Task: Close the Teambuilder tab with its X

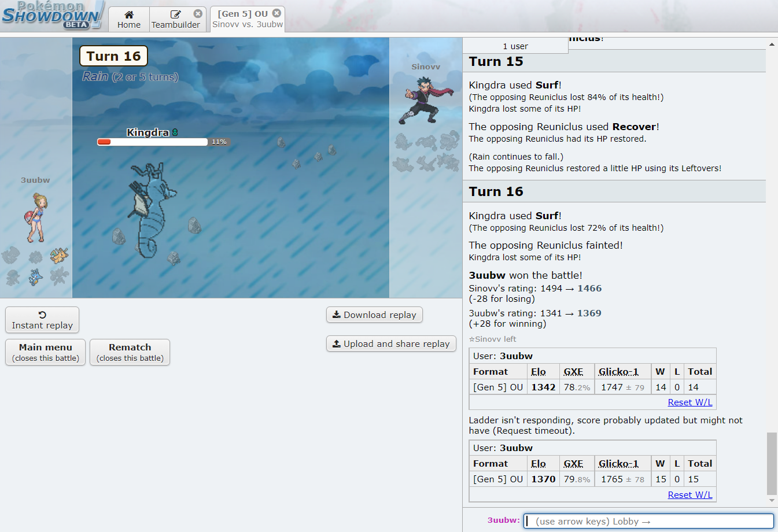Action: (x=198, y=13)
